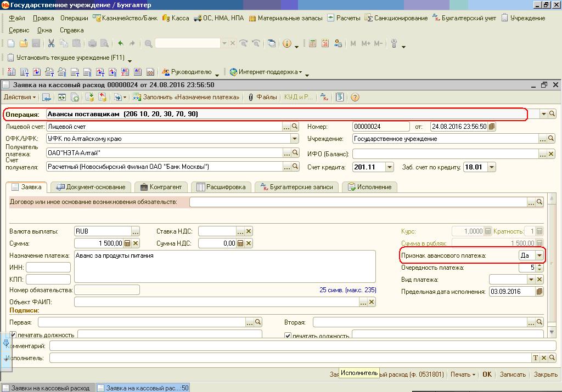Open the Счет кредита dropdown list

[390, 167]
